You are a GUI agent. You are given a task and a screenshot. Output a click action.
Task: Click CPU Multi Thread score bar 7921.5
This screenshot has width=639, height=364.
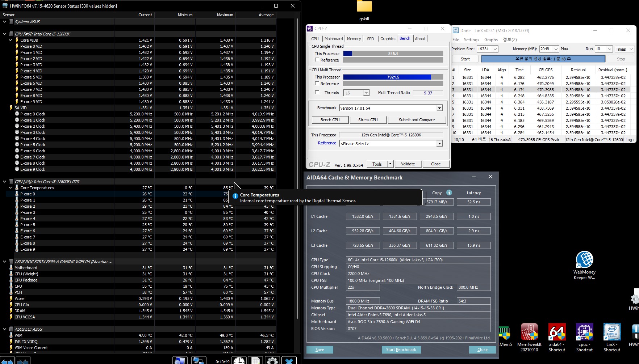click(x=393, y=77)
